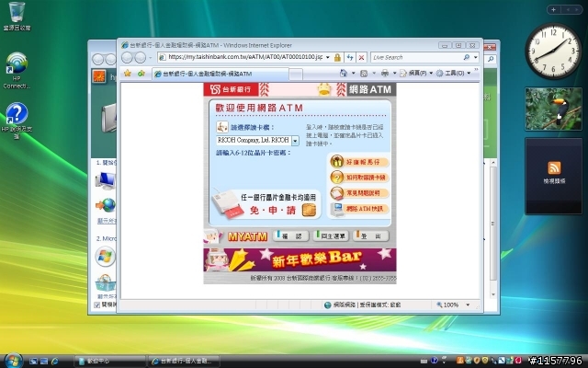The image size is (588, 368).
Task: Click the blue help icon in system tray
Action: pos(434,361)
